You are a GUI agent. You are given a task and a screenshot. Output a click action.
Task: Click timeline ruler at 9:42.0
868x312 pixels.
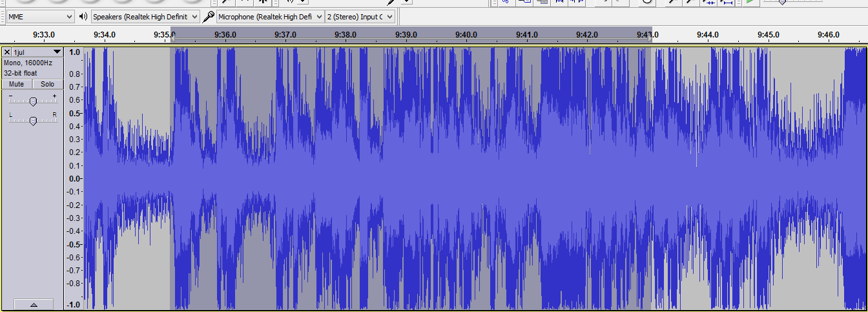coord(586,34)
